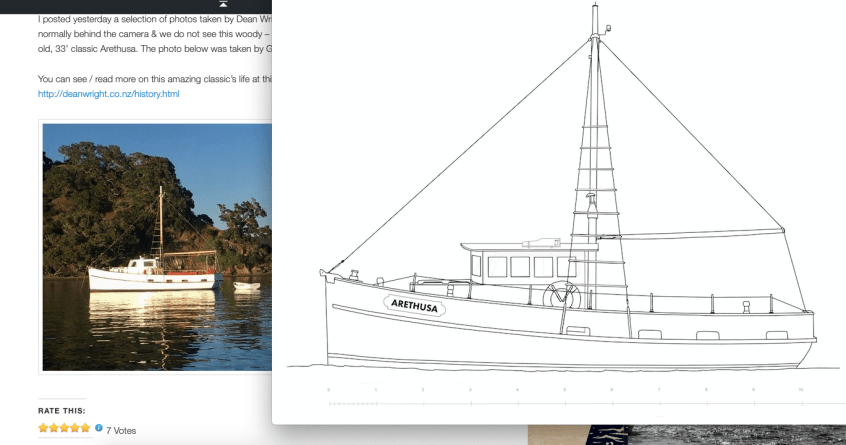This screenshot has height=445, width=846.
Task: Rate the post one star
Action: 44,428
